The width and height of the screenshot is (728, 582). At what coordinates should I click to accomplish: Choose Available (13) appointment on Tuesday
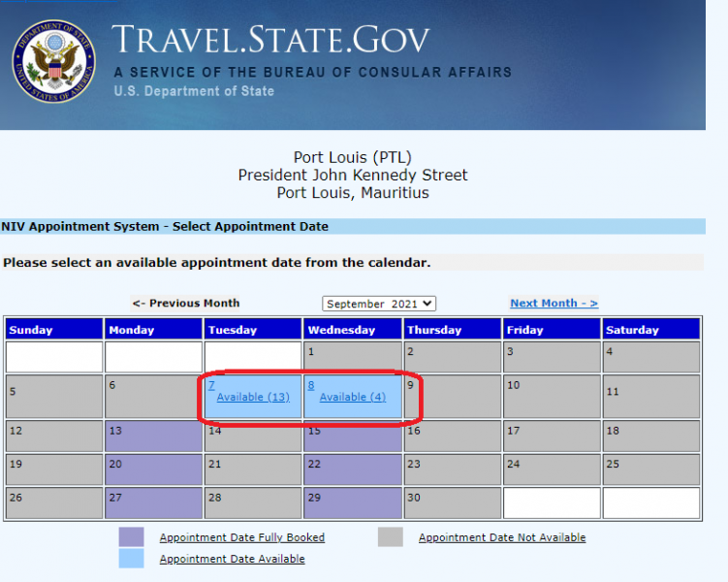coord(253,397)
